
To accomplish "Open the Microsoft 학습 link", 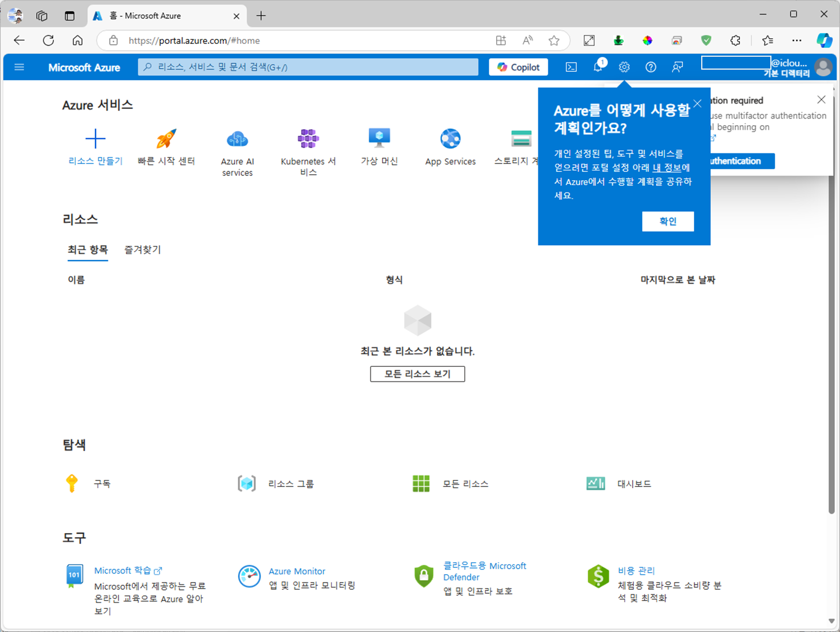I will [128, 571].
